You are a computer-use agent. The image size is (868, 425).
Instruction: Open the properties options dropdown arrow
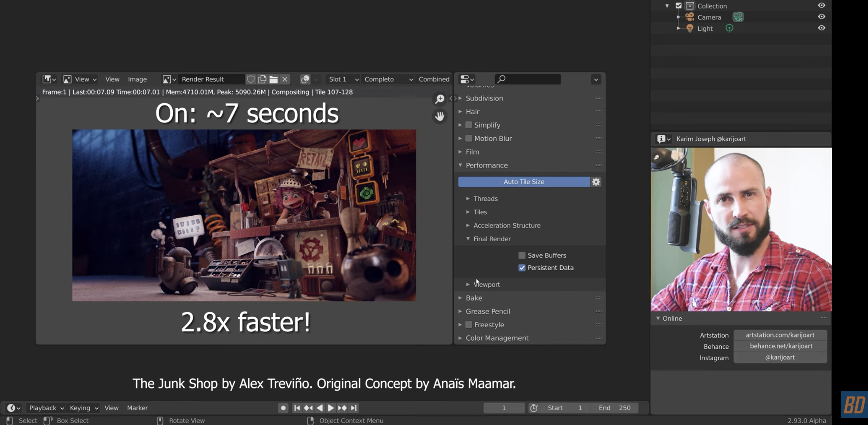point(596,80)
